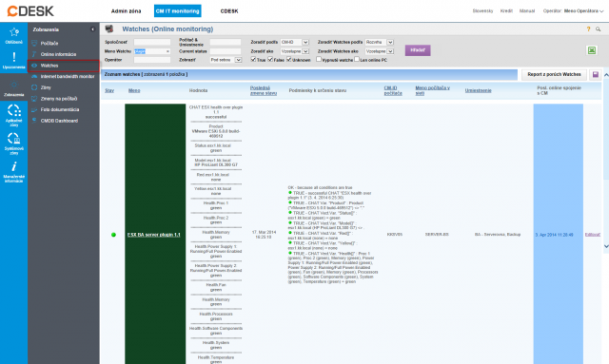Sort by Meno počítača v sieti column
This screenshot has width=609, height=364.
click(432, 90)
